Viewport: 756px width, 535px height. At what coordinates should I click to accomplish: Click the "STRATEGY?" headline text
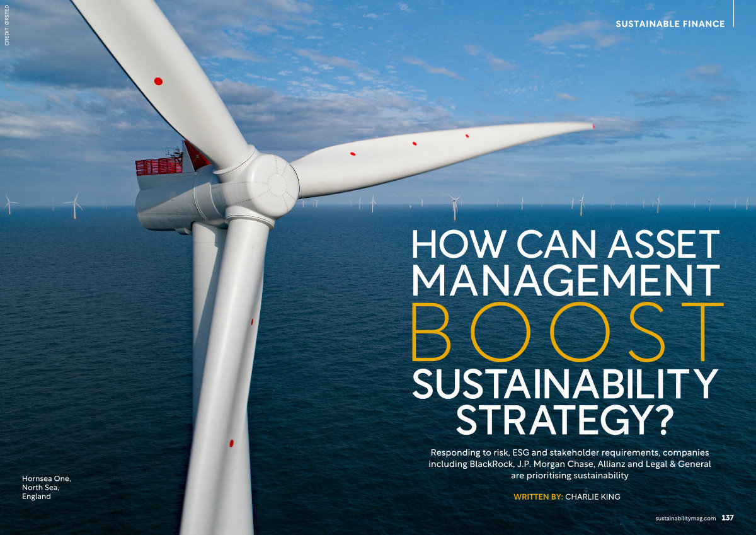565,421
